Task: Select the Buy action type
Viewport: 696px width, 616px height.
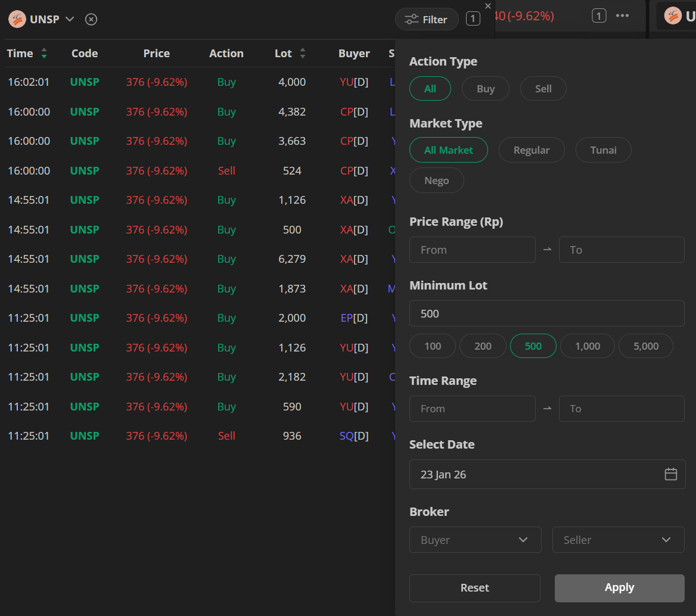Action: pyautogui.click(x=486, y=89)
